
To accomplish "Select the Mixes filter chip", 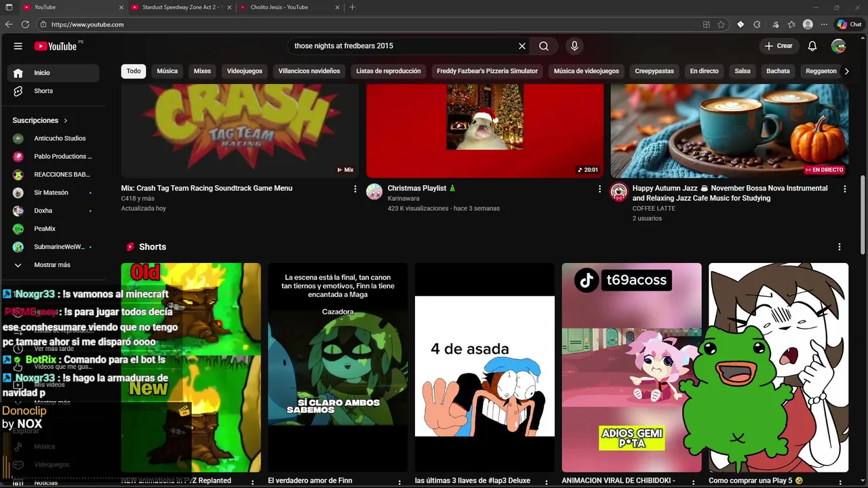I will pos(202,71).
